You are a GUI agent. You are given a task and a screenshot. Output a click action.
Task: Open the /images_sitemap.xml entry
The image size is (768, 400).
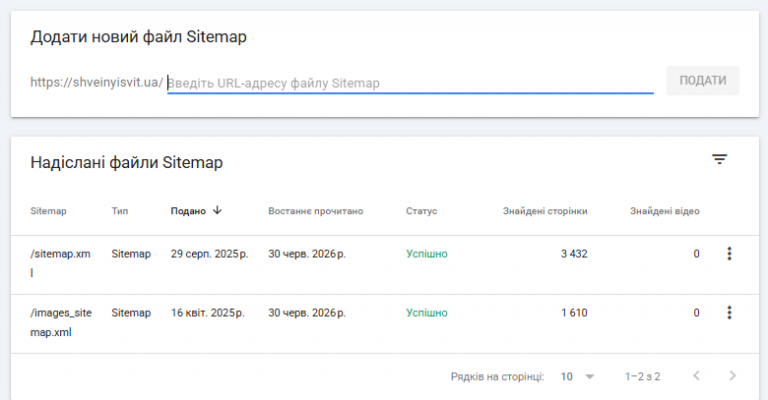coord(61,322)
